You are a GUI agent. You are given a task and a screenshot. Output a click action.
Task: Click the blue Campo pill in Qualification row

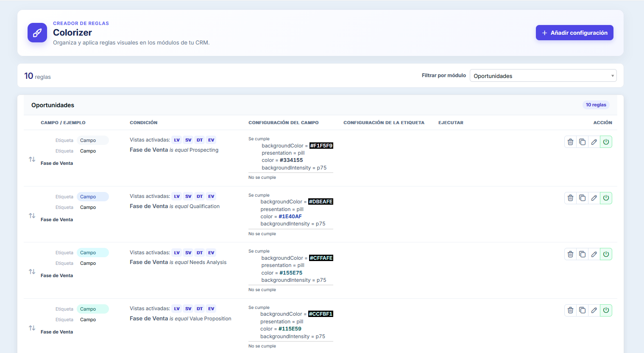pos(92,197)
